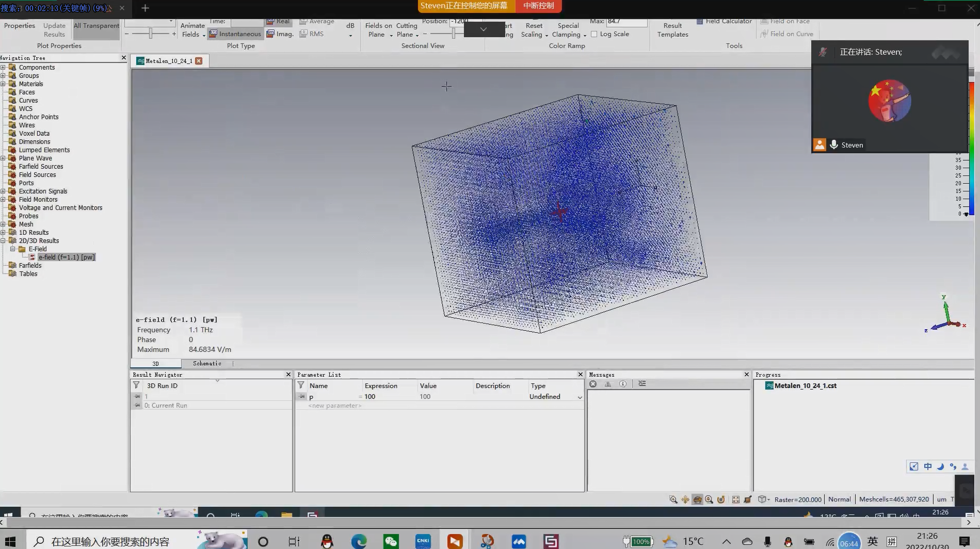The image size is (980, 549).
Task: Close the Parameter List panel
Action: pos(580,375)
